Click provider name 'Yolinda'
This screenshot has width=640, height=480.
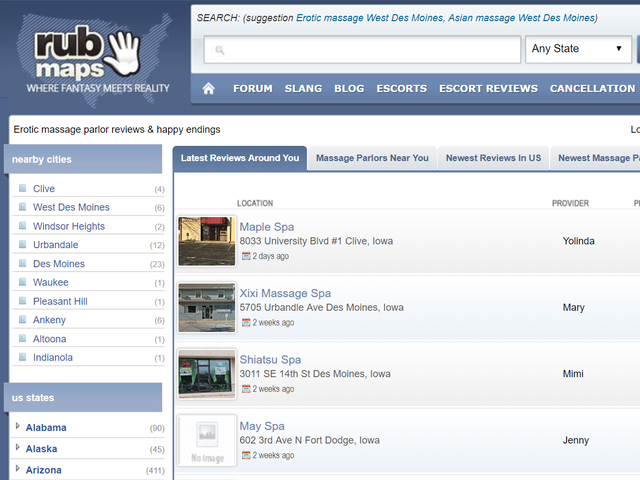tap(578, 241)
